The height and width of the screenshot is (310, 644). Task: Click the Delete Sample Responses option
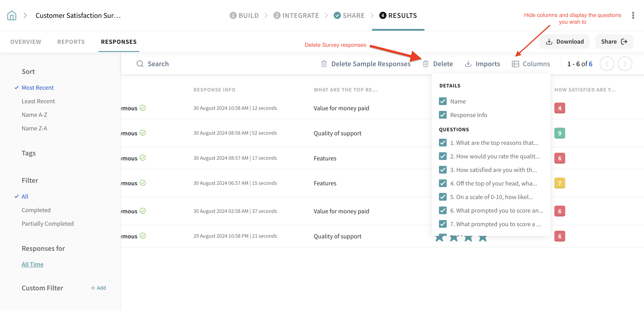coord(366,64)
